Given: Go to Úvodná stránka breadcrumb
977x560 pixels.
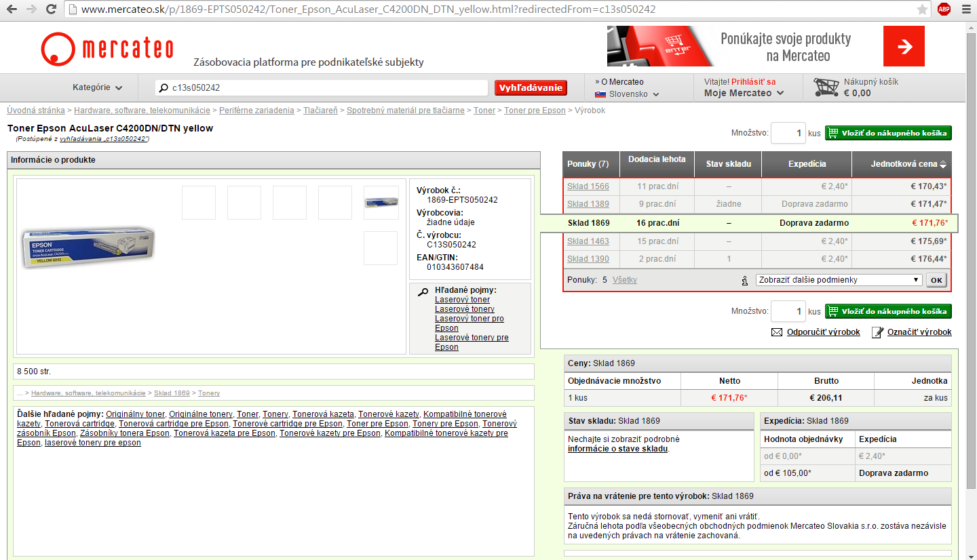Looking at the screenshot, I should click(36, 110).
